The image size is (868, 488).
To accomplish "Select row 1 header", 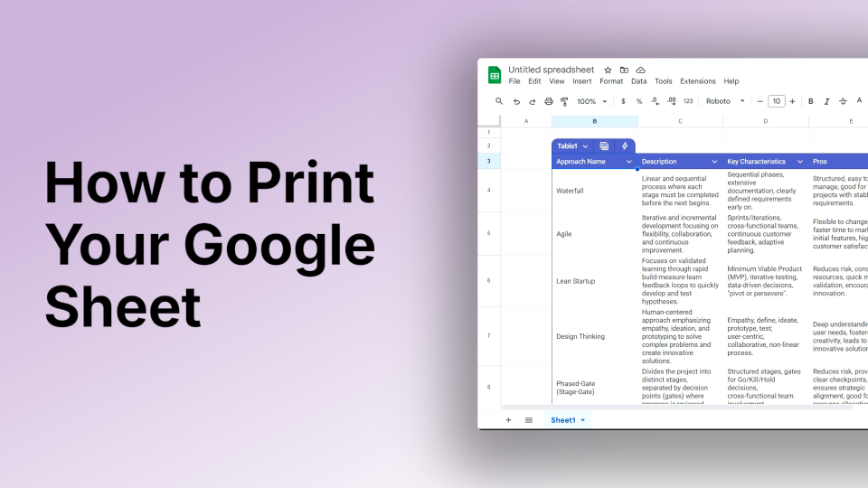I will click(x=489, y=132).
